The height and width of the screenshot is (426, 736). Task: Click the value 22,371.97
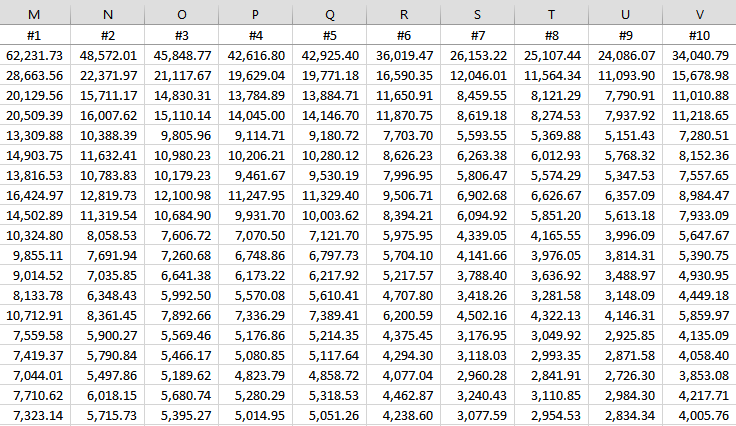coord(107,76)
